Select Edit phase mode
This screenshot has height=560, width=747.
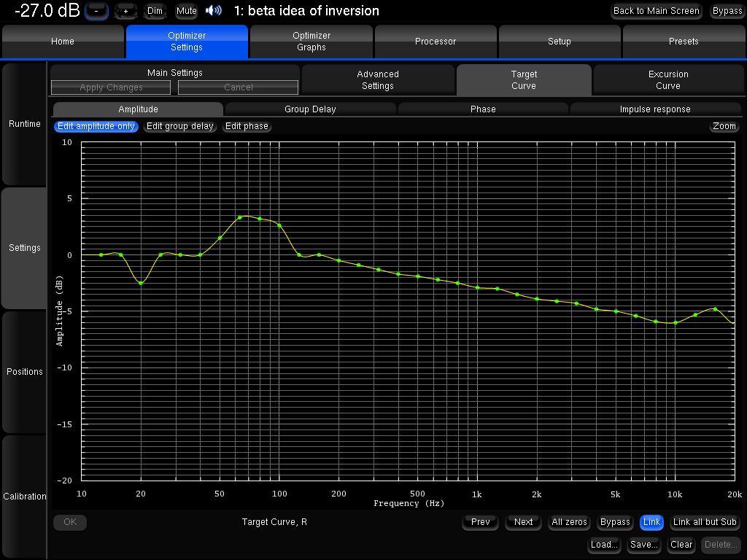247,126
